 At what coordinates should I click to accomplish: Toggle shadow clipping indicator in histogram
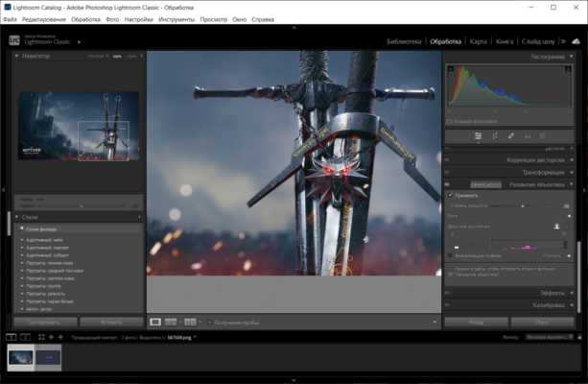[451, 69]
